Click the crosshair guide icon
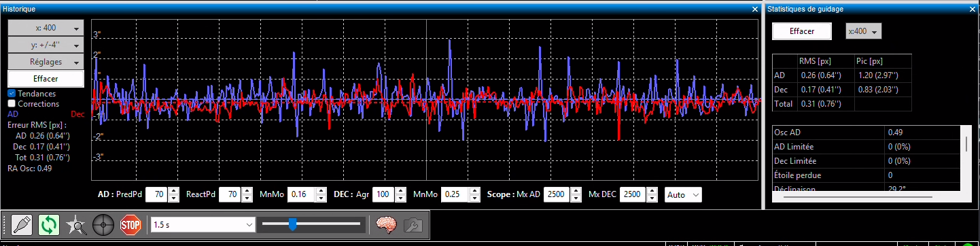 [x=103, y=224]
